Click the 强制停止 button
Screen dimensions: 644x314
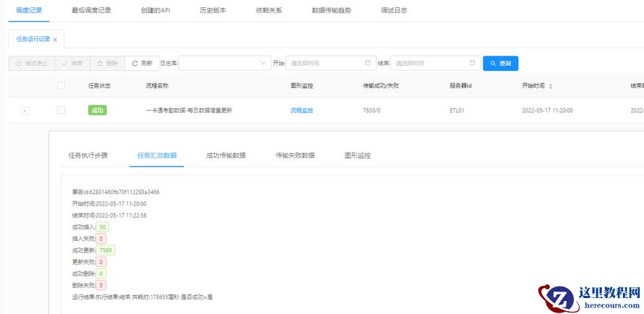(31, 64)
